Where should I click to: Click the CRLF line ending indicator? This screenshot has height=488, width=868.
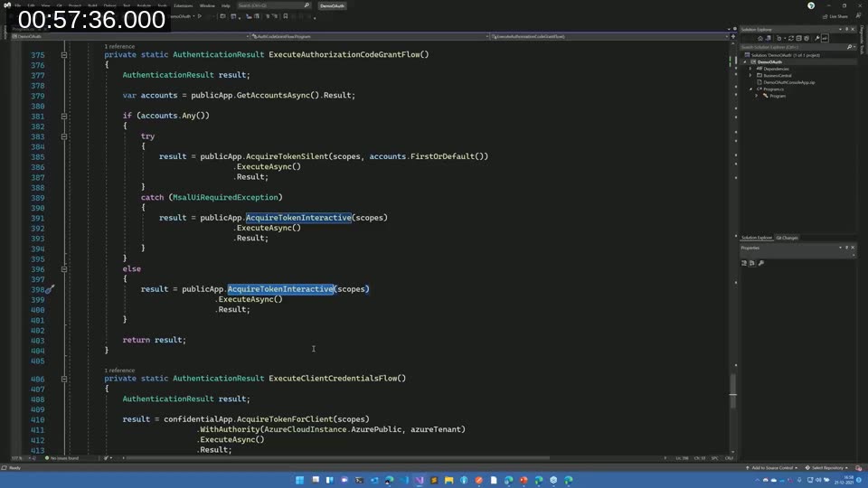click(729, 458)
